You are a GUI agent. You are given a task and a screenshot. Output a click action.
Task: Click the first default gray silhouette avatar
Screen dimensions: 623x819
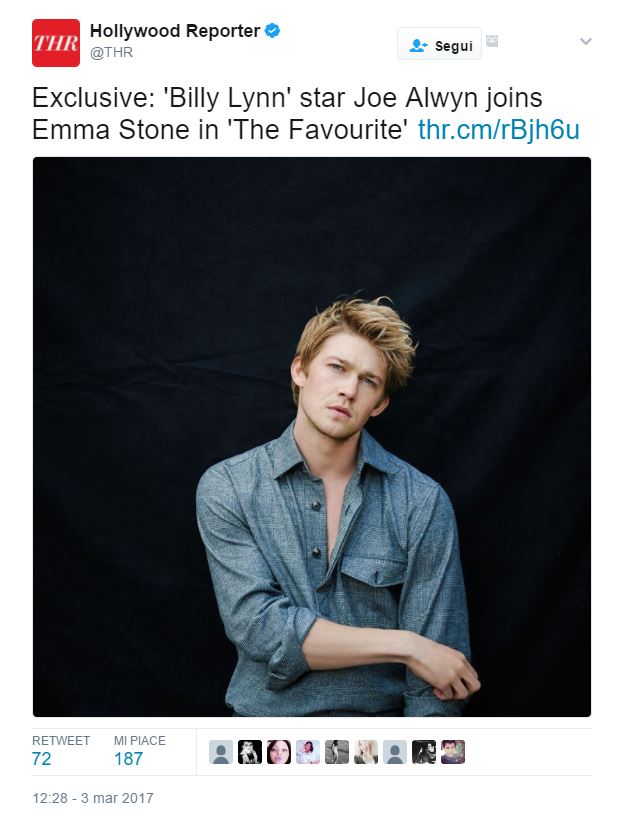tap(221, 752)
